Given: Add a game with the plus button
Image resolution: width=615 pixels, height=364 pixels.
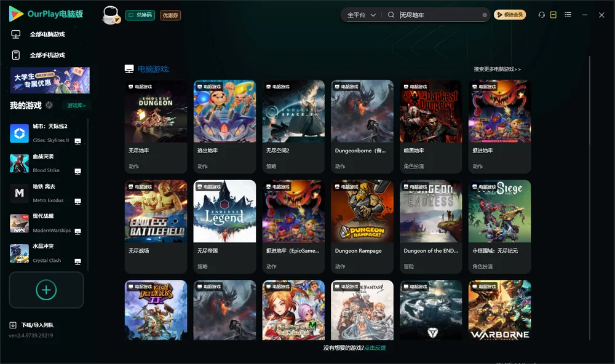Looking at the screenshot, I should [x=46, y=290].
